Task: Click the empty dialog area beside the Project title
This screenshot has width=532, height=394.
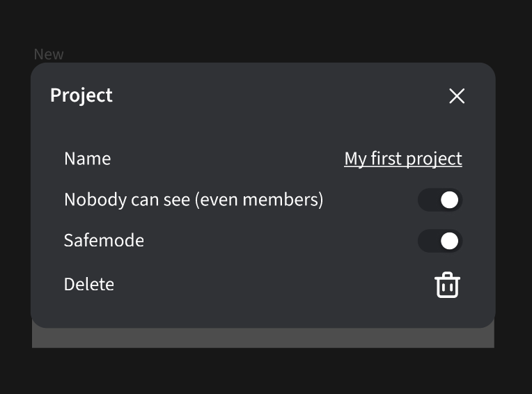Action: coord(279,95)
